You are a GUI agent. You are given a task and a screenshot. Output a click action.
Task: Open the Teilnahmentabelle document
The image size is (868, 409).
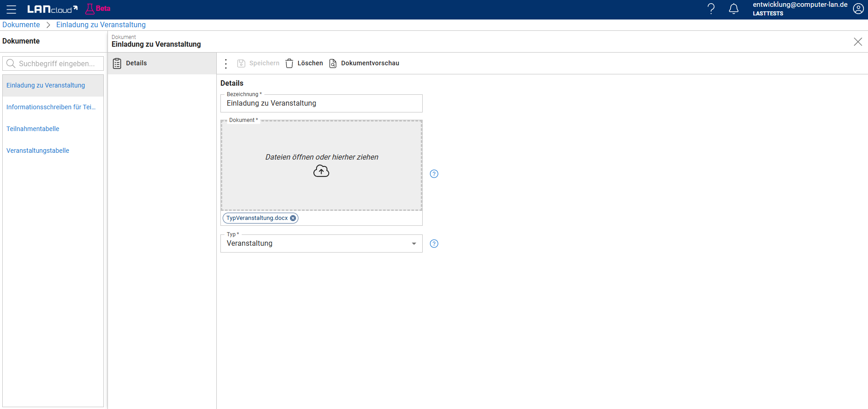click(x=33, y=129)
